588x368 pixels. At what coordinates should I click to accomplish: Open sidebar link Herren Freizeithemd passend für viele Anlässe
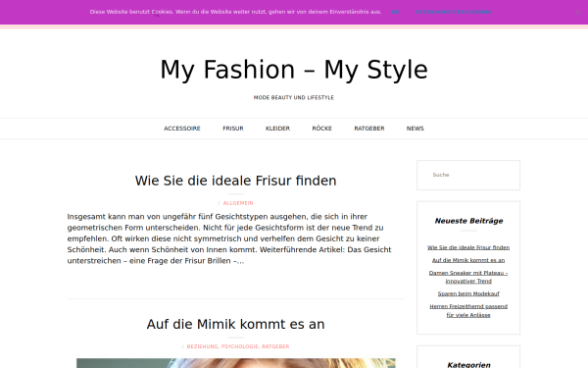point(468,310)
